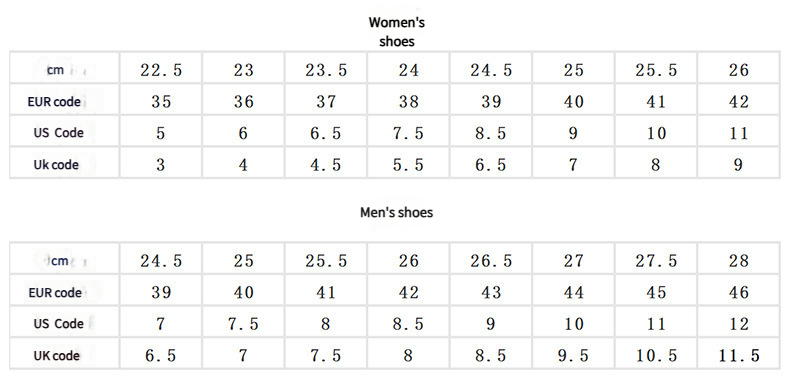Select women's US size 7.5 cell

point(409,134)
